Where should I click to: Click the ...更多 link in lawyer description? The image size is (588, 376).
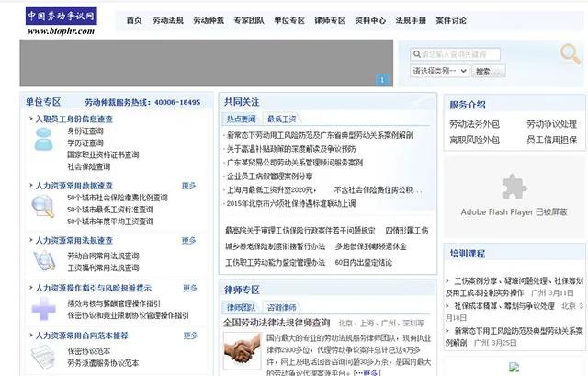point(367,372)
